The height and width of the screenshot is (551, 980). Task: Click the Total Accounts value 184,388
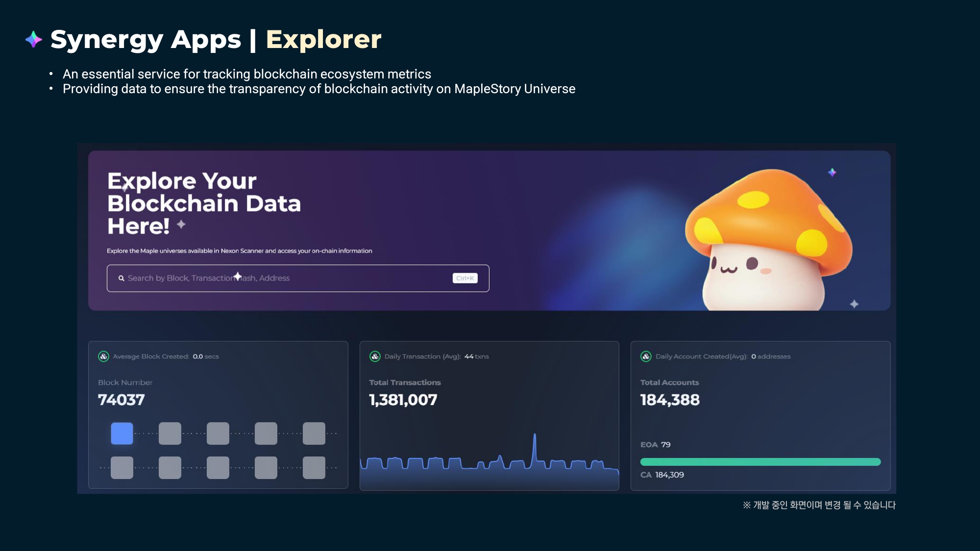(670, 400)
